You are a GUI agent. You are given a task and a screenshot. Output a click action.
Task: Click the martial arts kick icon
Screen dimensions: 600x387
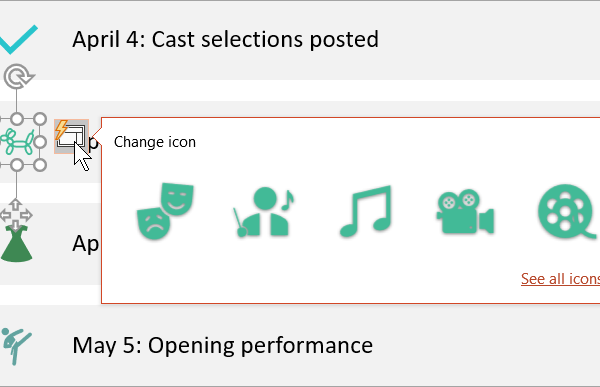click(15, 346)
